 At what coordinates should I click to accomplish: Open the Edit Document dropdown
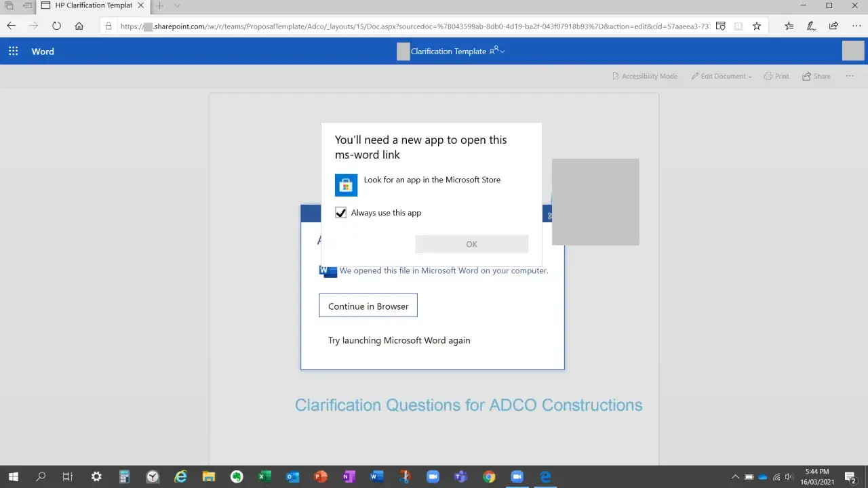click(722, 76)
